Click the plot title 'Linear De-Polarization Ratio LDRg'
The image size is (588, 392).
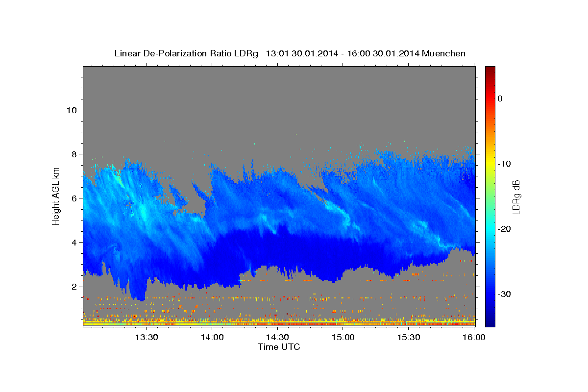coord(186,53)
